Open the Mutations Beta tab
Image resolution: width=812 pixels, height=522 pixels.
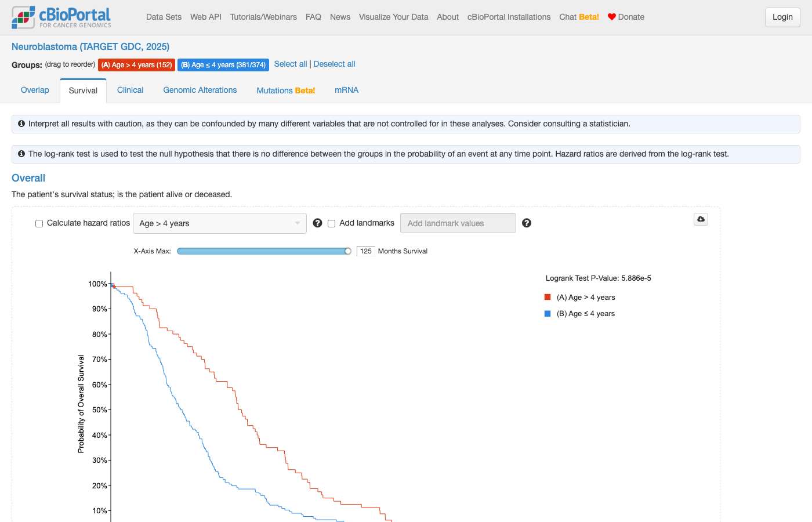tap(286, 90)
